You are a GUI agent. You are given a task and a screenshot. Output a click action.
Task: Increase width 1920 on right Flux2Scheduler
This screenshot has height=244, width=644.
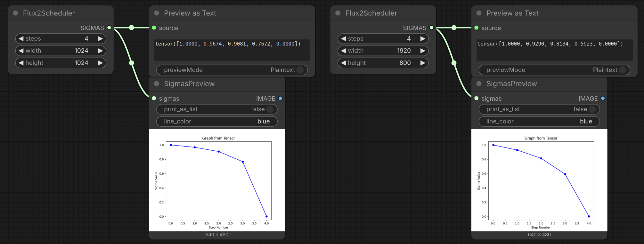click(x=423, y=51)
